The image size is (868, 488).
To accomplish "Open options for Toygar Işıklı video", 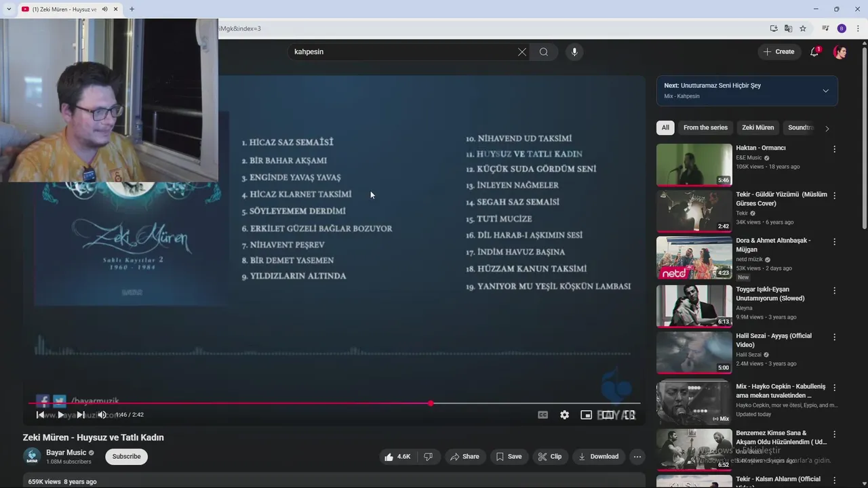I will tap(835, 290).
